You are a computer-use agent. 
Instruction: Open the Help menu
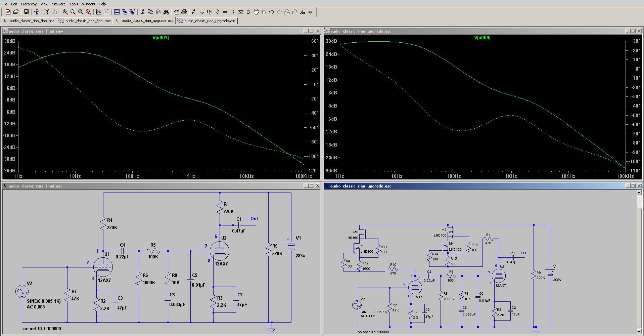click(x=102, y=4)
